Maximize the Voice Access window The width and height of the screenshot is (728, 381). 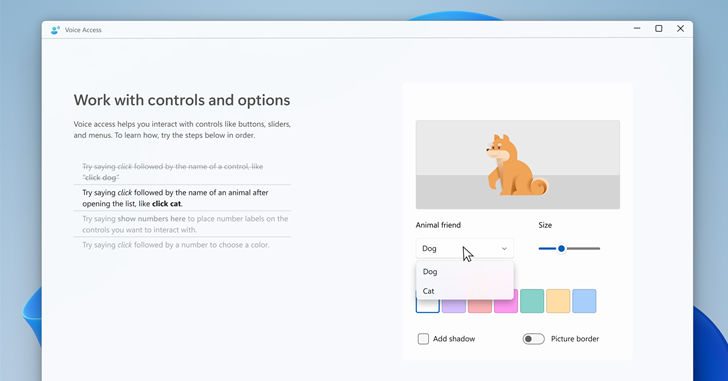pos(659,29)
